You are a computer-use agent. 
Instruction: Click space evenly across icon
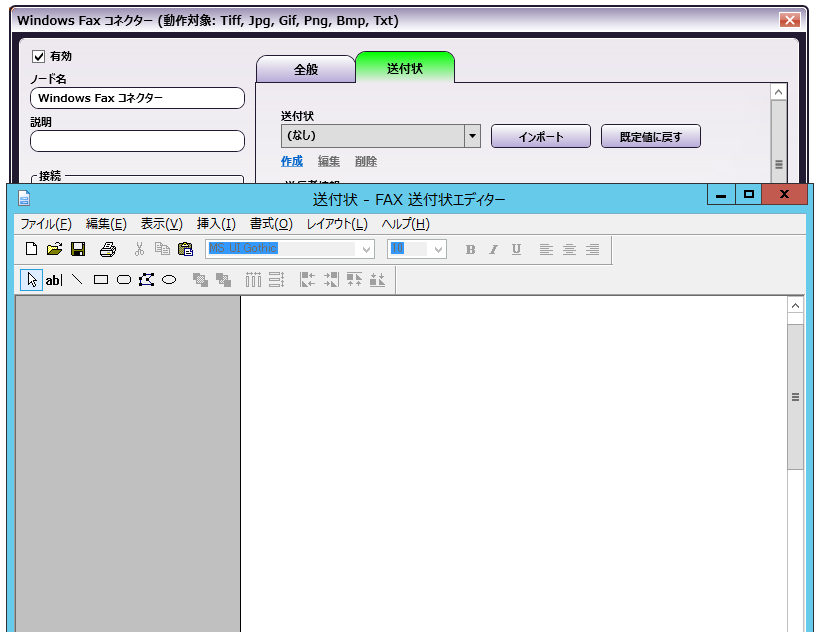253,280
